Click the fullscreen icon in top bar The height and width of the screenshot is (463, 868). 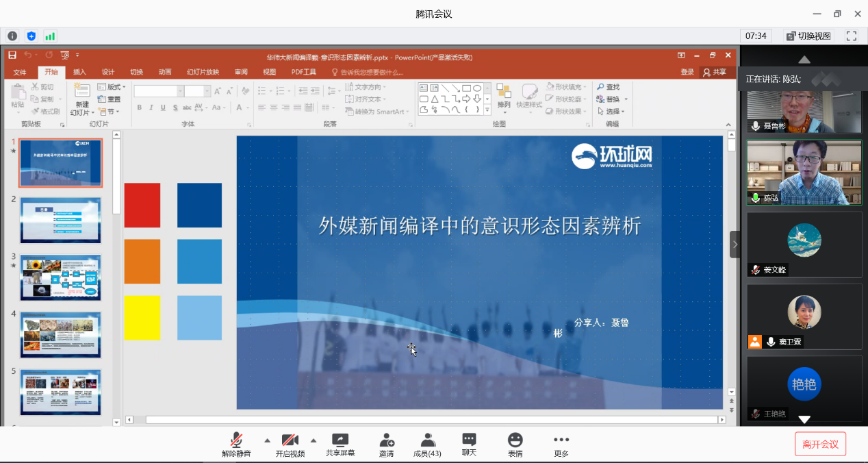click(852, 36)
